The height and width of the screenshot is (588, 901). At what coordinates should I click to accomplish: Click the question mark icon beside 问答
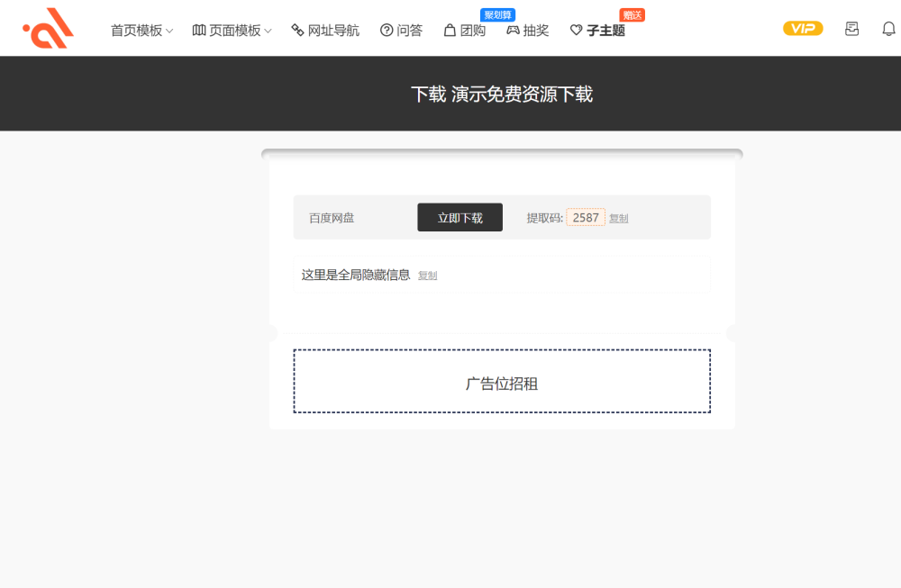coord(387,30)
